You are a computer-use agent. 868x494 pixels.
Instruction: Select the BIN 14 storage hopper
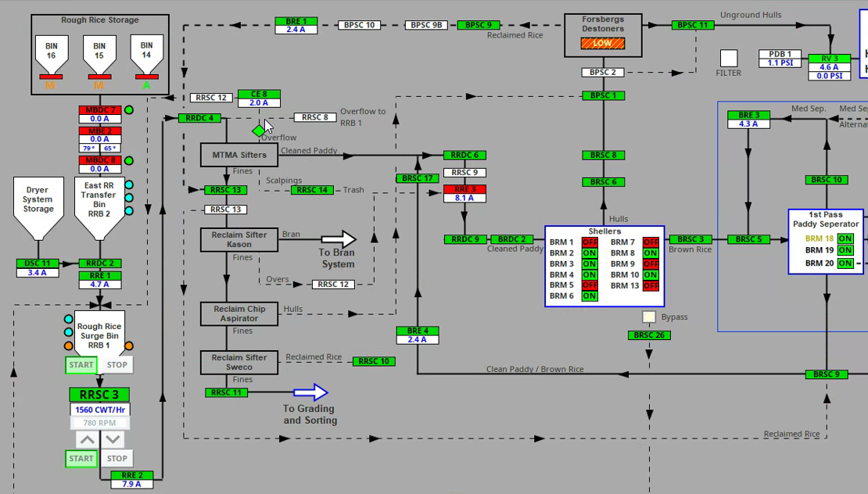(146, 54)
